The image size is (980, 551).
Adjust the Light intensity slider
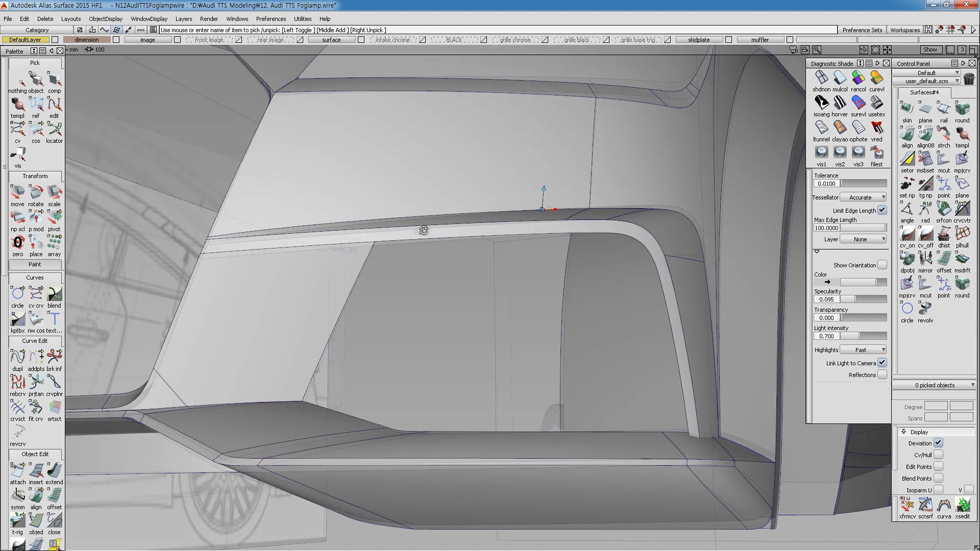(x=864, y=336)
